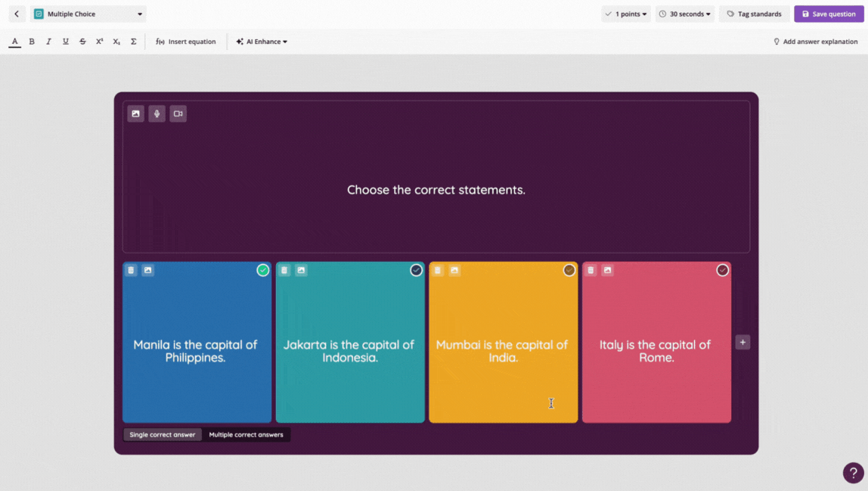Delete the Jakarta answer option
The width and height of the screenshot is (868, 491).
point(284,270)
